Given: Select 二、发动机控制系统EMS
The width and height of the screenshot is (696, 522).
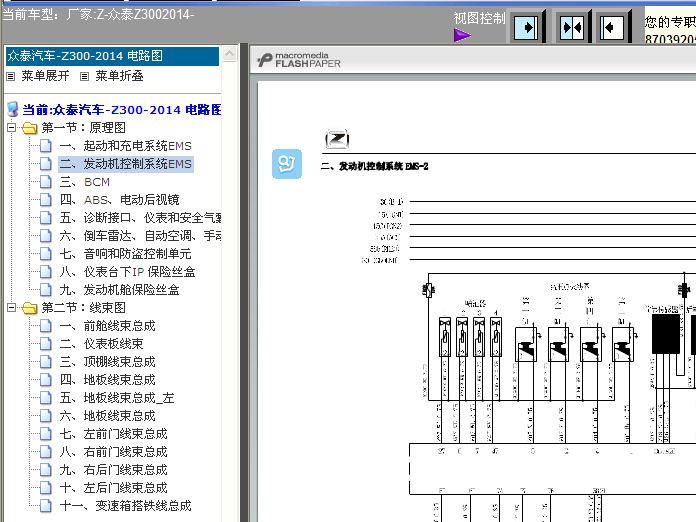Looking at the screenshot, I should 126,164.
